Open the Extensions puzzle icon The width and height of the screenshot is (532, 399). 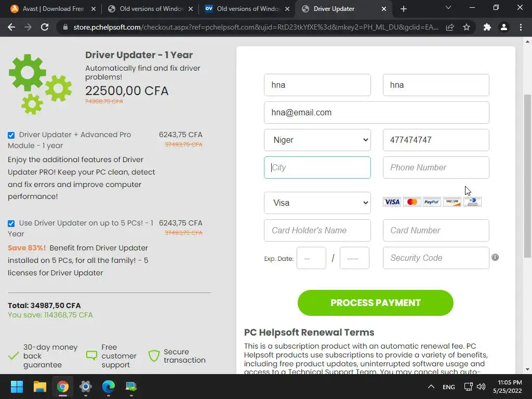point(487,27)
